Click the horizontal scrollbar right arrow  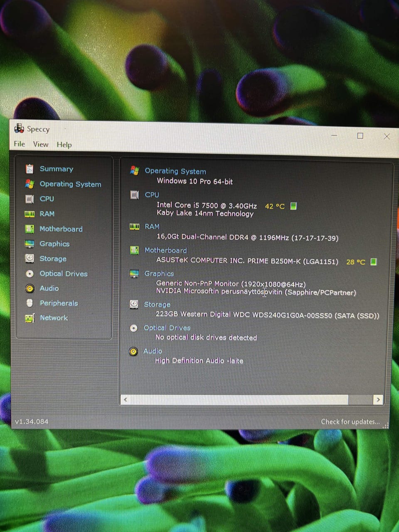377,399
